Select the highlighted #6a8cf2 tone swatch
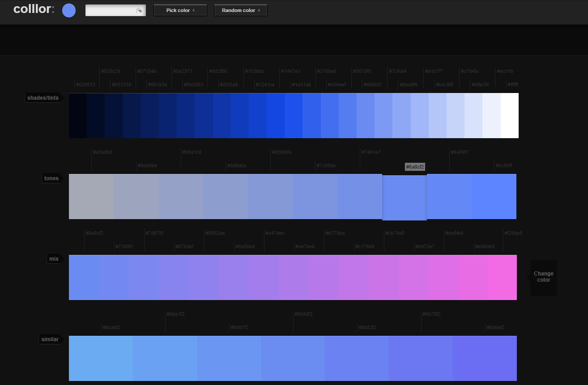588x385 pixels. pyautogui.click(x=404, y=197)
